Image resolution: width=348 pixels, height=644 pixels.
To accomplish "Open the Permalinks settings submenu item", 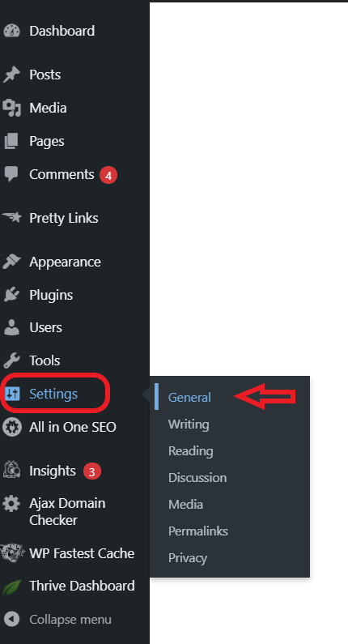I will pyautogui.click(x=197, y=531).
